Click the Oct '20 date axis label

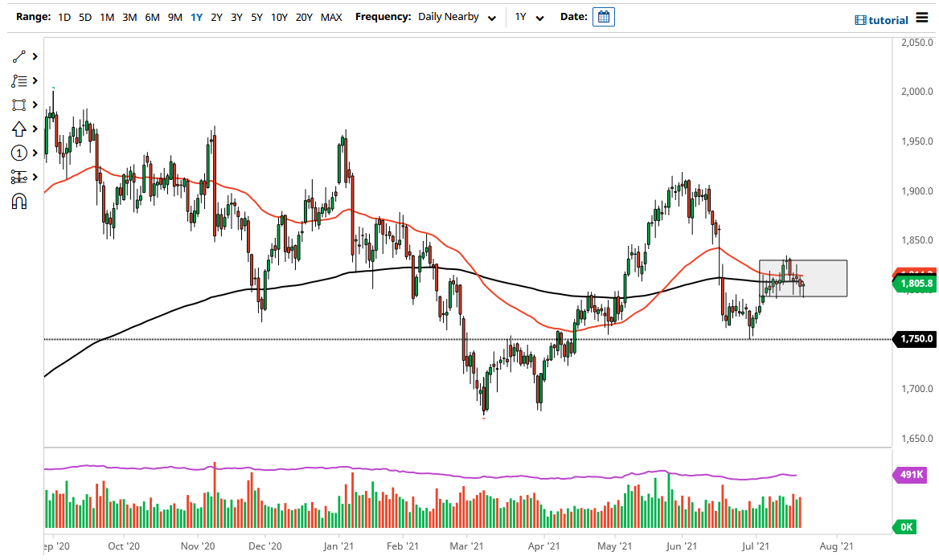coord(124,546)
